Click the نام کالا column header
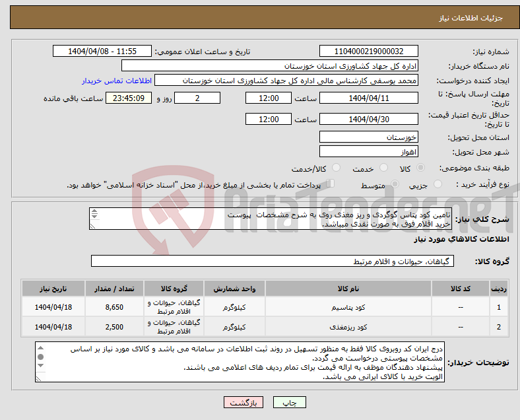 pos(348,289)
